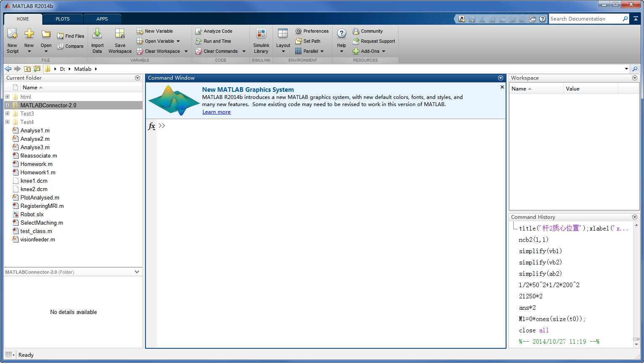The height and width of the screenshot is (363, 644).
Task: Click the Import Data icon
Action: tap(97, 34)
